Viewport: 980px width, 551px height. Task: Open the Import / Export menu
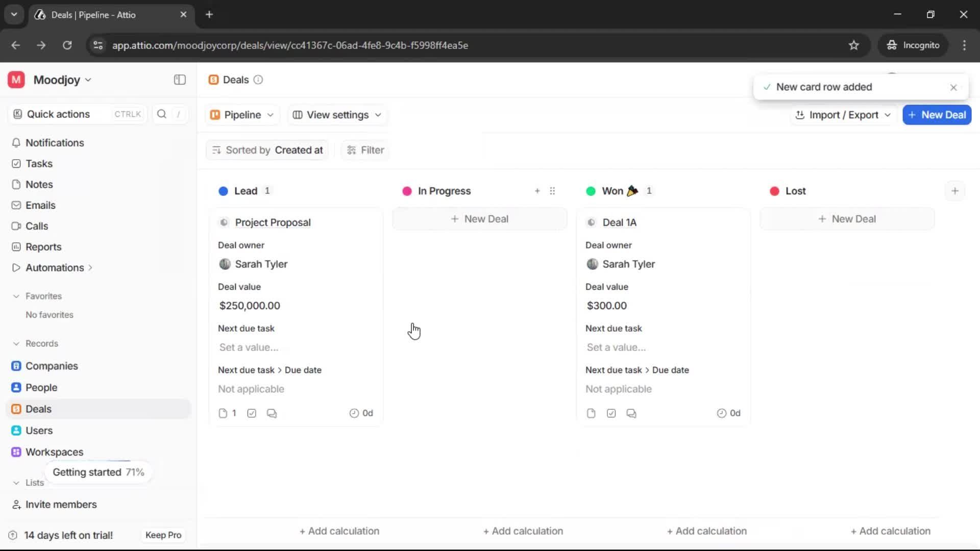coord(843,115)
